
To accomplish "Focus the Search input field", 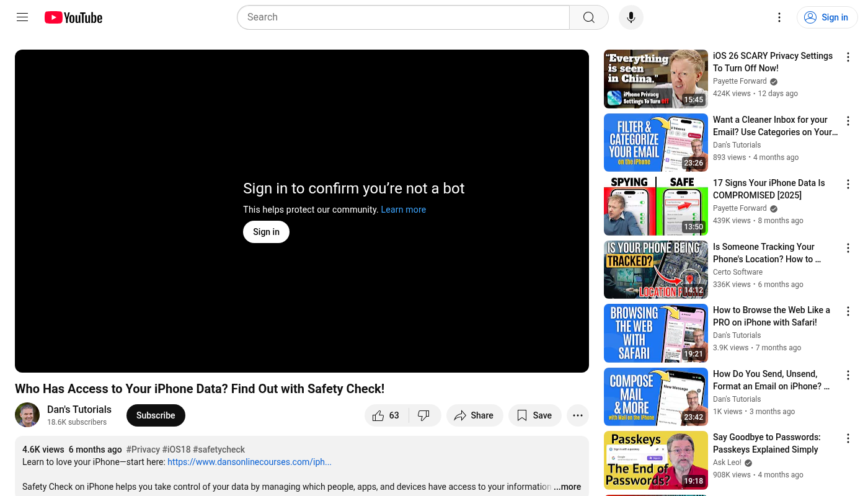I will [x=403, y=17].
